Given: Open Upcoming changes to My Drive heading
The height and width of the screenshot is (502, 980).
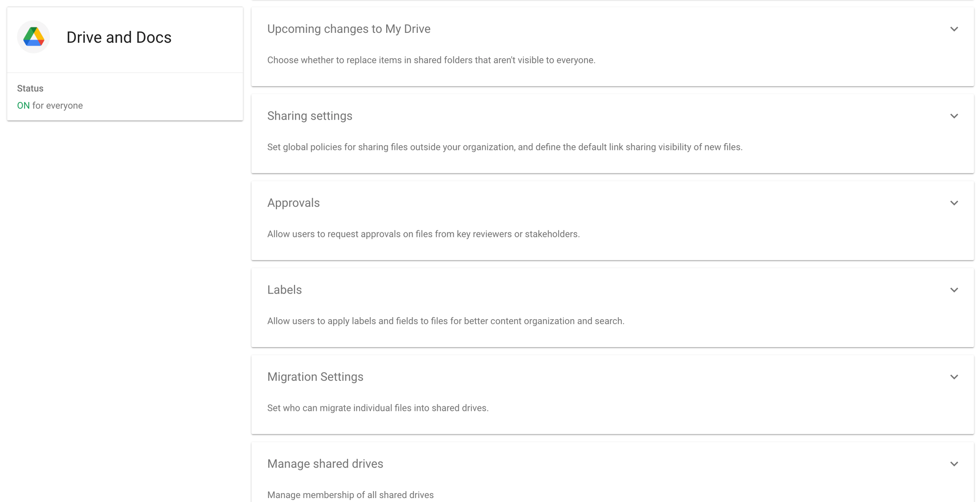Looking at the screenshot, I should (349, 29).
